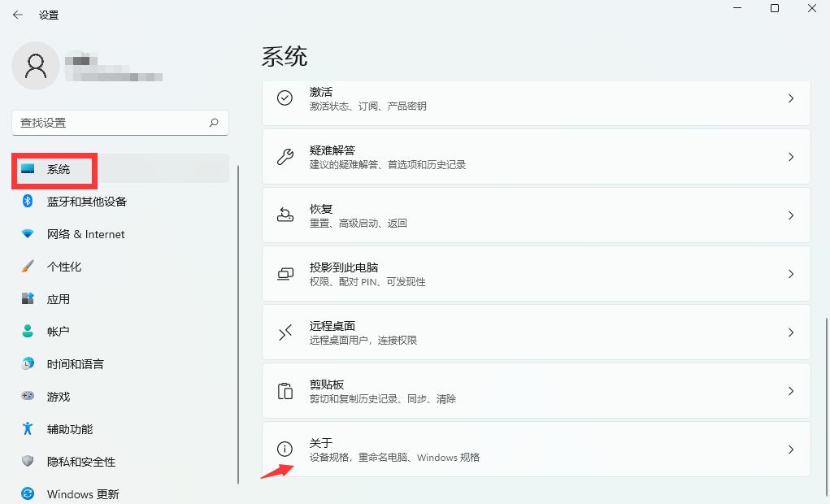Image resolution: width=830 pixels, height=504 pixels.
Task: Click the 系统 monitor icon in sidebar
Action: click(28, 169)
